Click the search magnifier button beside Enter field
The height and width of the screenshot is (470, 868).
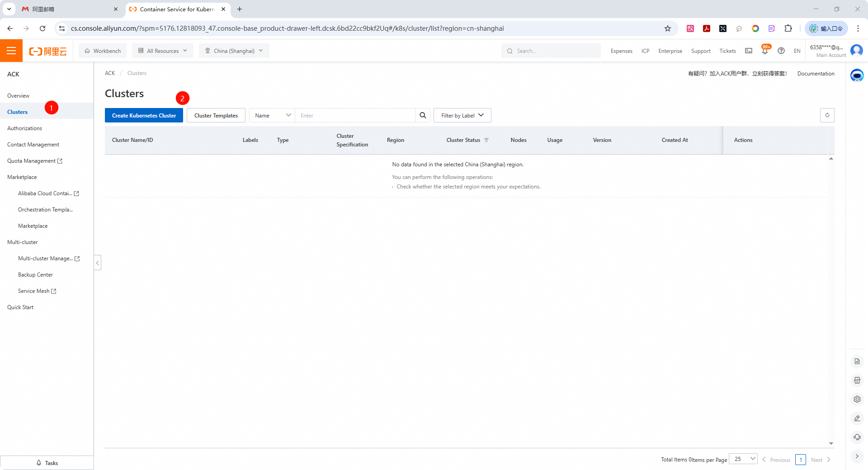423,115
